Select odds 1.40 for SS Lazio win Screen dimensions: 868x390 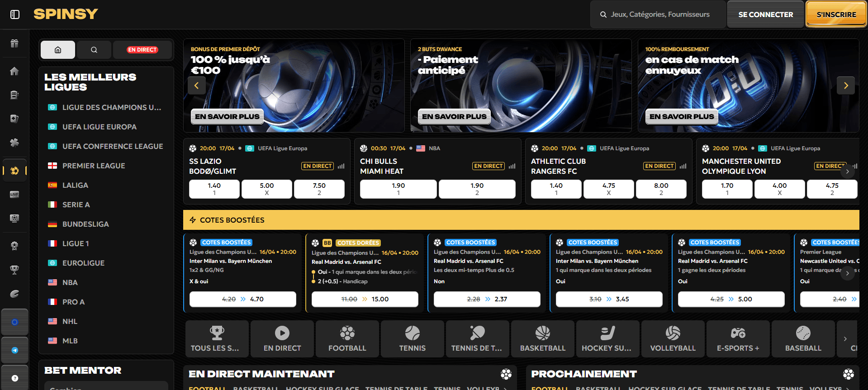214,189
